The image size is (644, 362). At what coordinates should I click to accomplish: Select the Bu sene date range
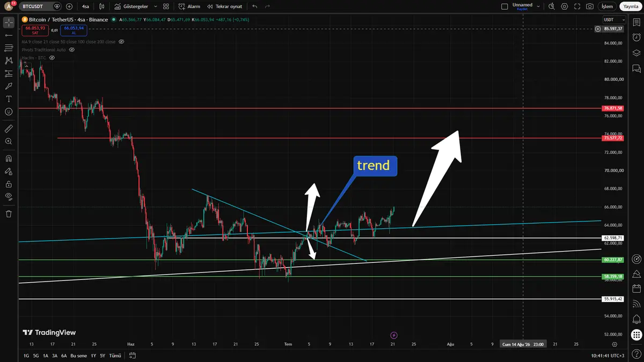[78, 356]
